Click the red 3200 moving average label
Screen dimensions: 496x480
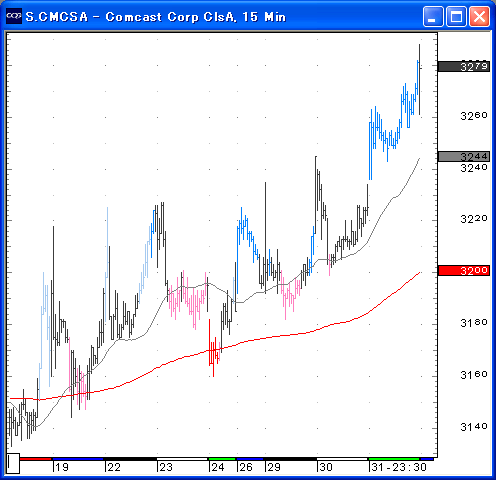464,270
